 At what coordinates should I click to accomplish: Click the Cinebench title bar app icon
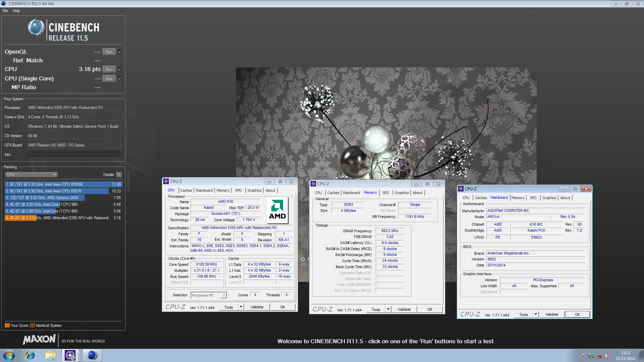coord(4,4)
